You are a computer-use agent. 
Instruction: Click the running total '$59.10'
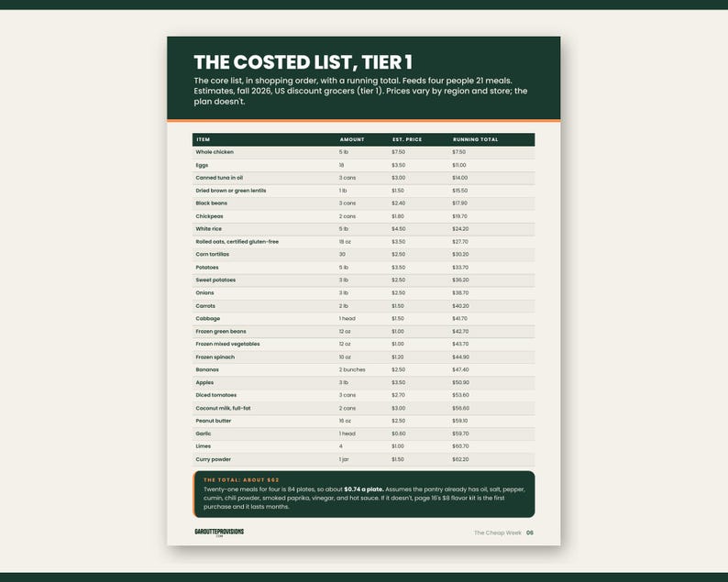[x=459, y=421]
